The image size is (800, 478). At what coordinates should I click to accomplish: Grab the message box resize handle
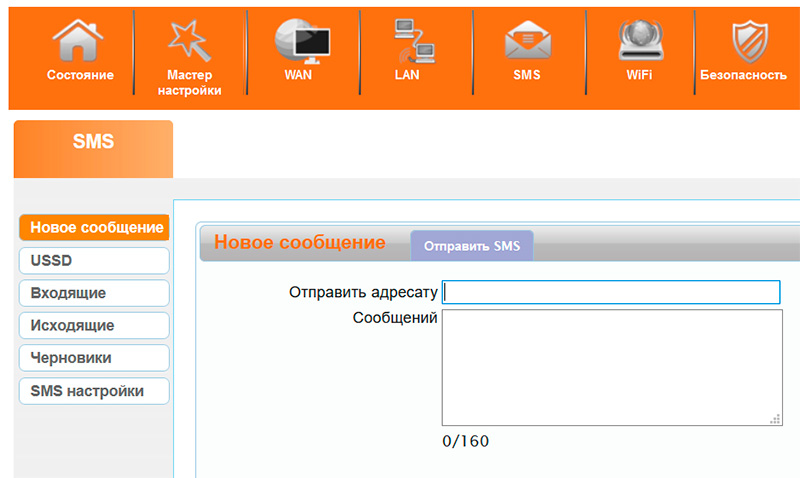tap(776, 420)
